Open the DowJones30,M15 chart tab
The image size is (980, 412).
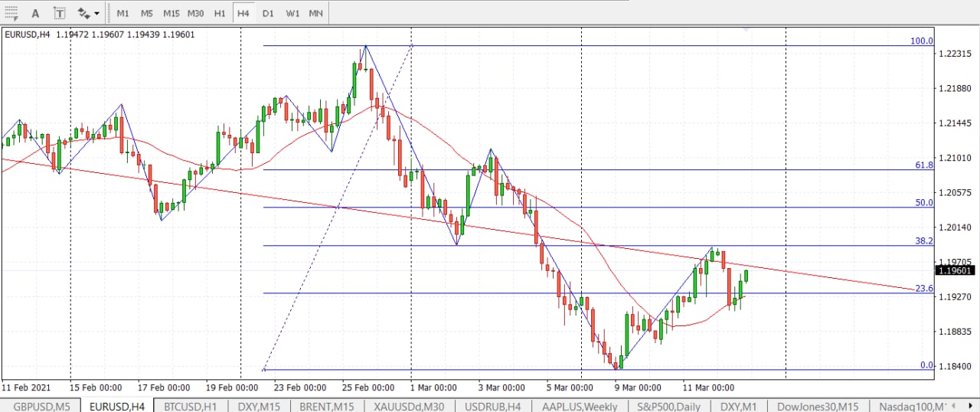point(818,406)
